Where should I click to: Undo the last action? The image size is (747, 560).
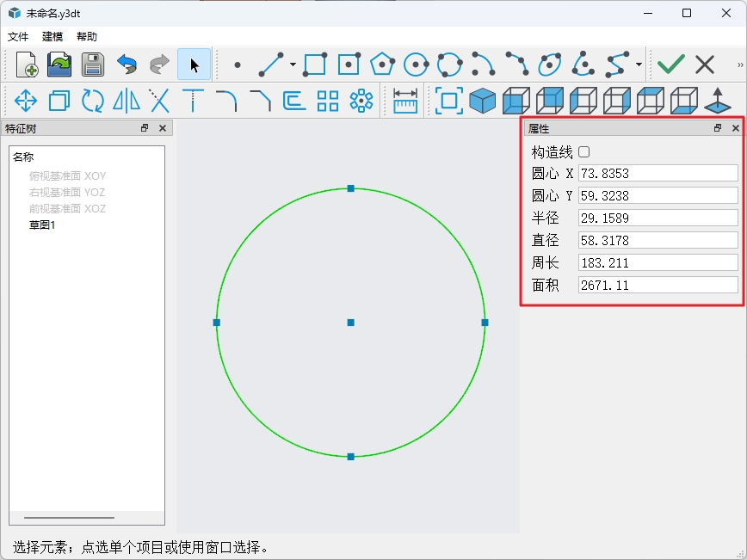coord(127,65)
